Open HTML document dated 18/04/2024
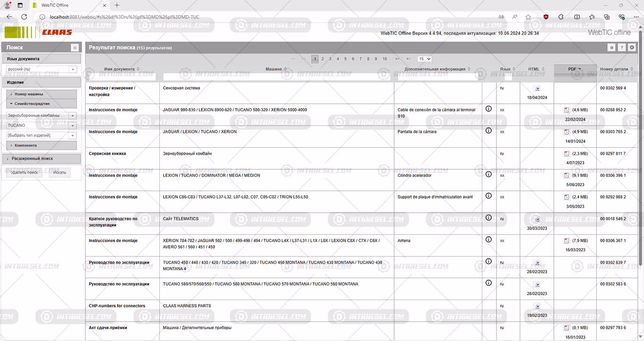 click(x=537, y=89)
